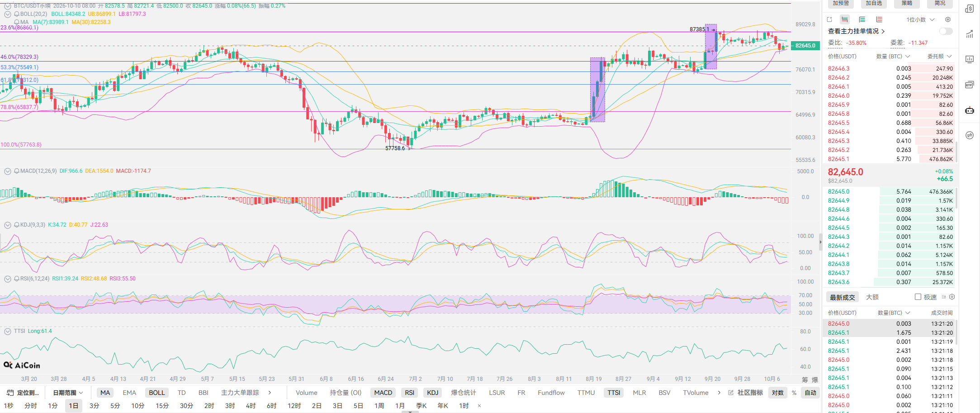This screenshot has width=980, height=413.
Task: Collapse the MACD indicator panel
Action: point(8,171)
